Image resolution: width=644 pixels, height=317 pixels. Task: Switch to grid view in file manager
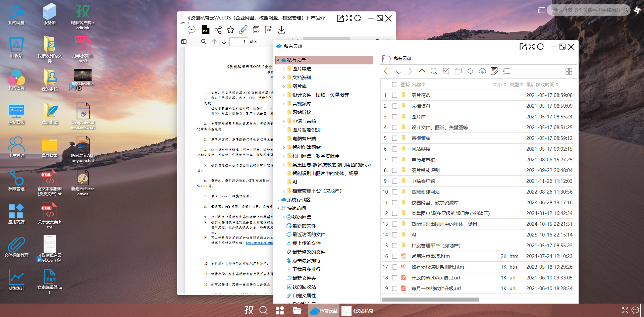[569, 71]
